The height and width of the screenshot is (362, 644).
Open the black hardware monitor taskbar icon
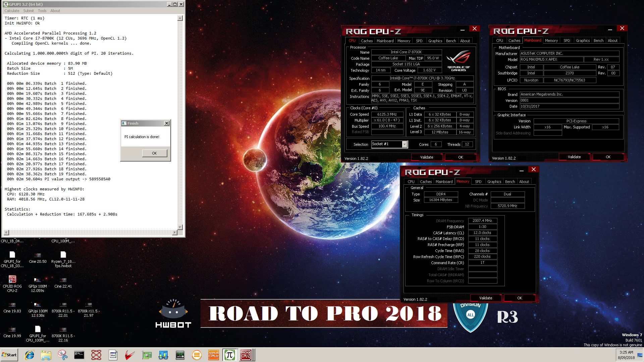click(x=180, y=355)
